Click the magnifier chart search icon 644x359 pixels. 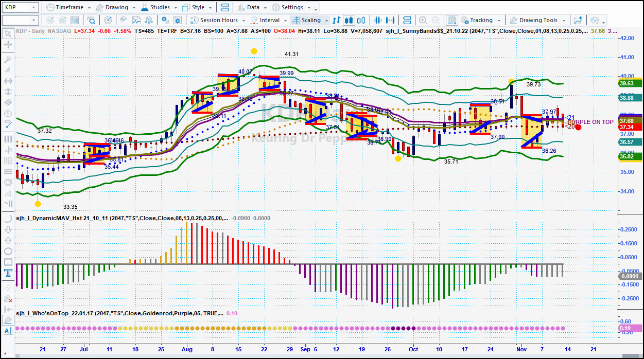point(92,21)
